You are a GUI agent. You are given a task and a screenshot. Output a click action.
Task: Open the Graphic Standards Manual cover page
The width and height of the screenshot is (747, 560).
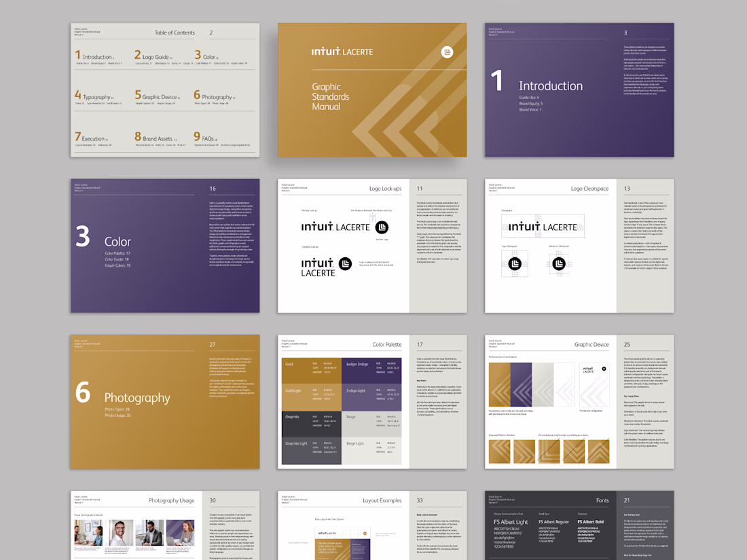[372, 90]
